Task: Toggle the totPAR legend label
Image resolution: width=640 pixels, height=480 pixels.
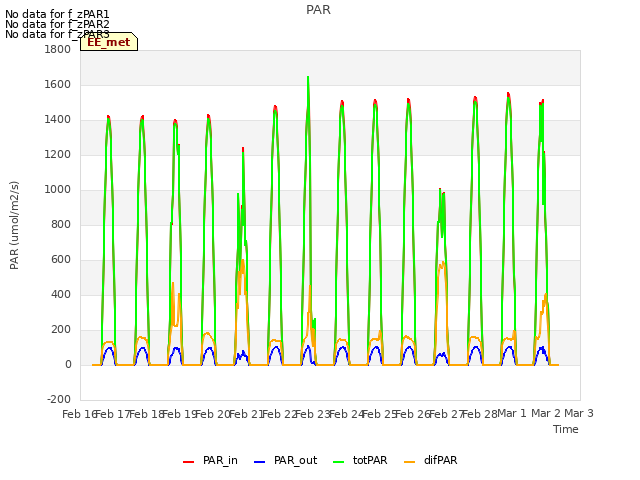Action: pos(370,460)
